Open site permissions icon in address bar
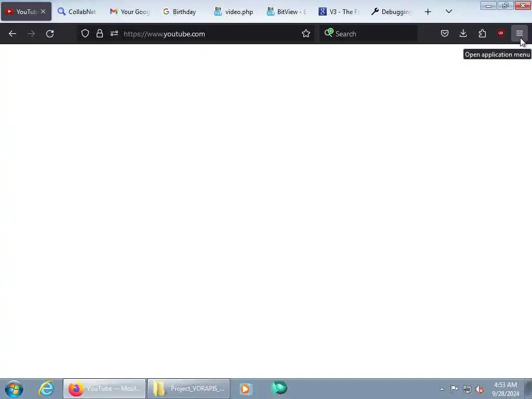 (114, 33)
